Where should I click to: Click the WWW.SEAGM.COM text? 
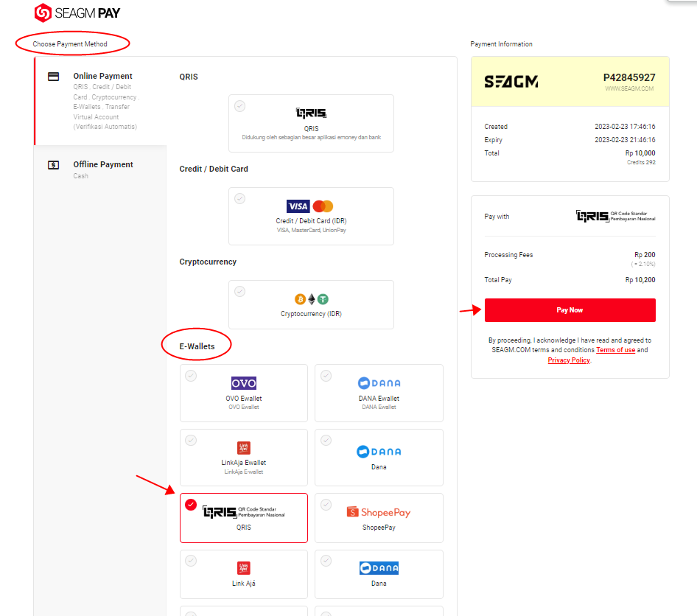(629, 89)
